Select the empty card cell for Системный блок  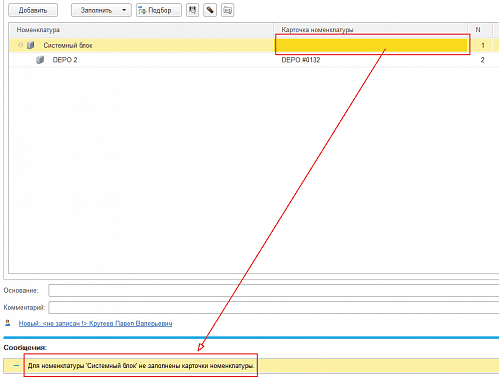click(x=372, y=45)
